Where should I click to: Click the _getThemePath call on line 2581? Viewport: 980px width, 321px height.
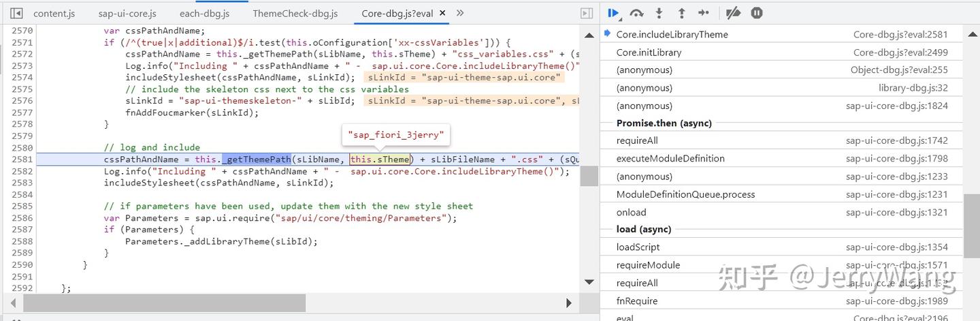(257, 159)
